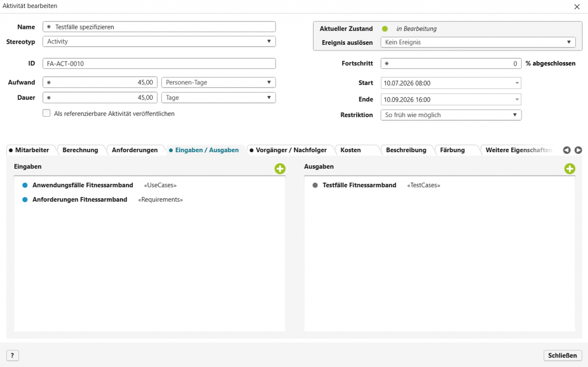Screen dimensions: 588x367
Task: Open the Färbung tab
Action: [452, 150]
